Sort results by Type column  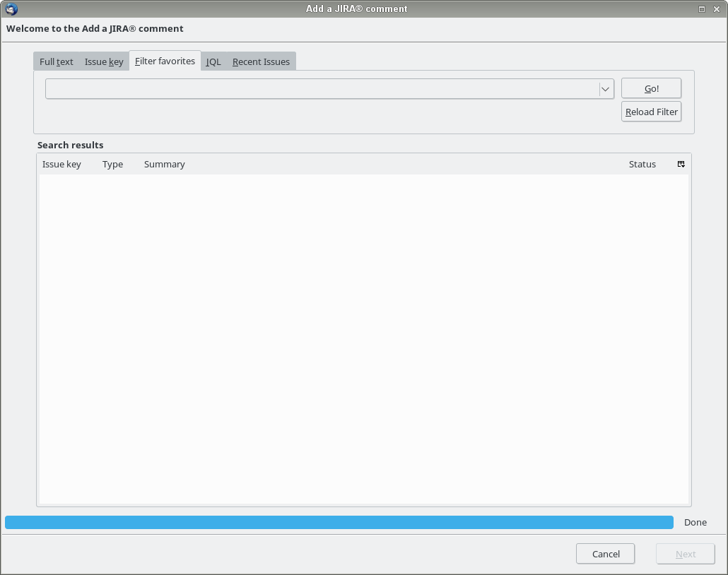tap(113, 165)
